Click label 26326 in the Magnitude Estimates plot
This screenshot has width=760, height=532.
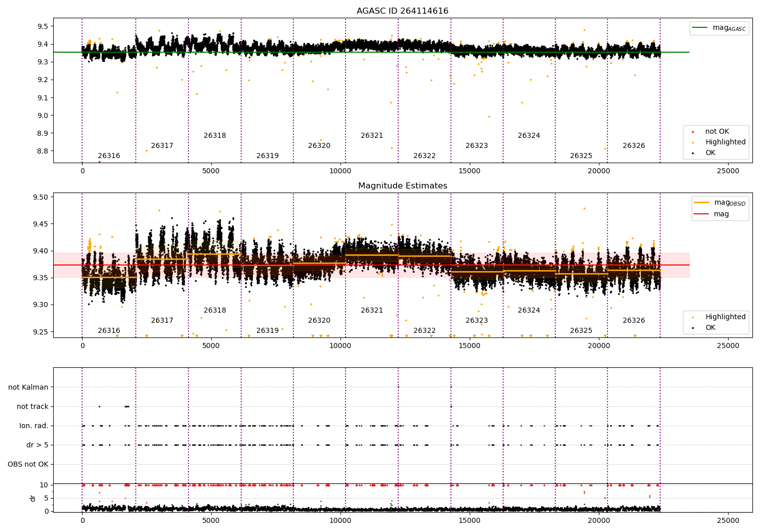[634, 321]
